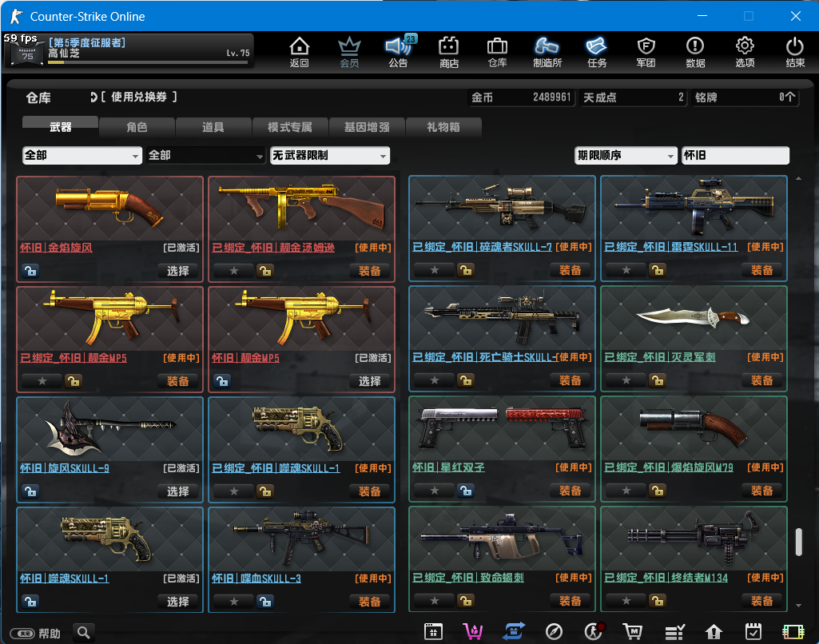Switch to the 角色 tab
This screenshot has height=644, width=819.
pos(137,126)
